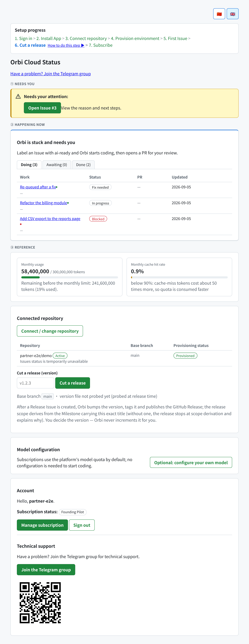Open 'Refactor the billing module' work item
249x644 pixels.
coord(43,203)
